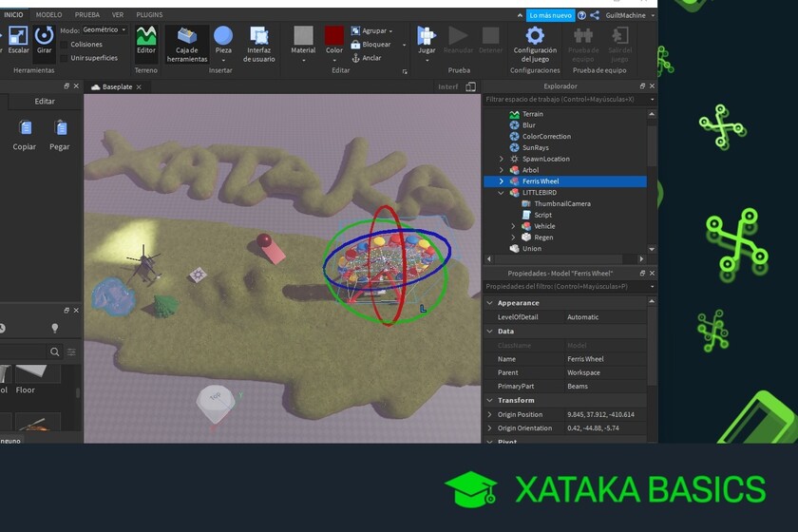The image size is (798, 532).
Task: Select the Girar (rotate) tool
Action: (x=45, y=40)
